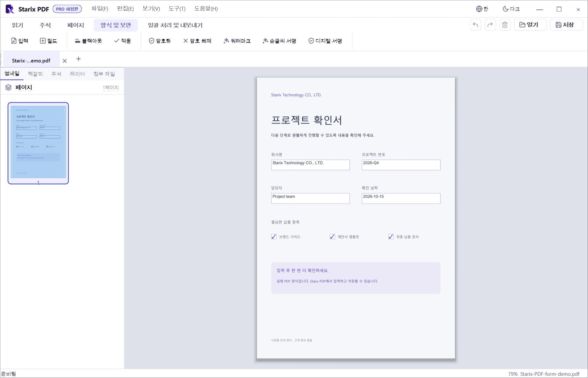
Task: Add a 워터마크 watermark
Action: 237,41
